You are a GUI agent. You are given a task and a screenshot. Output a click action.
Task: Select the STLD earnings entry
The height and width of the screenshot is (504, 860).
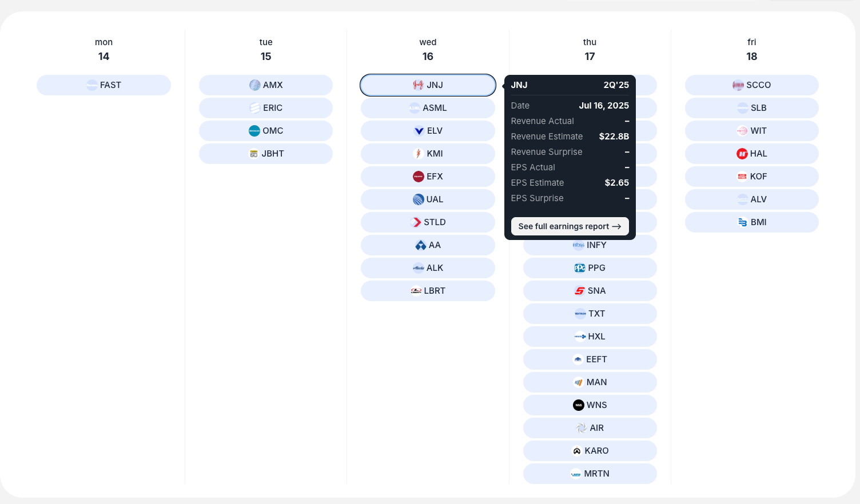click(x=428, y=222)
